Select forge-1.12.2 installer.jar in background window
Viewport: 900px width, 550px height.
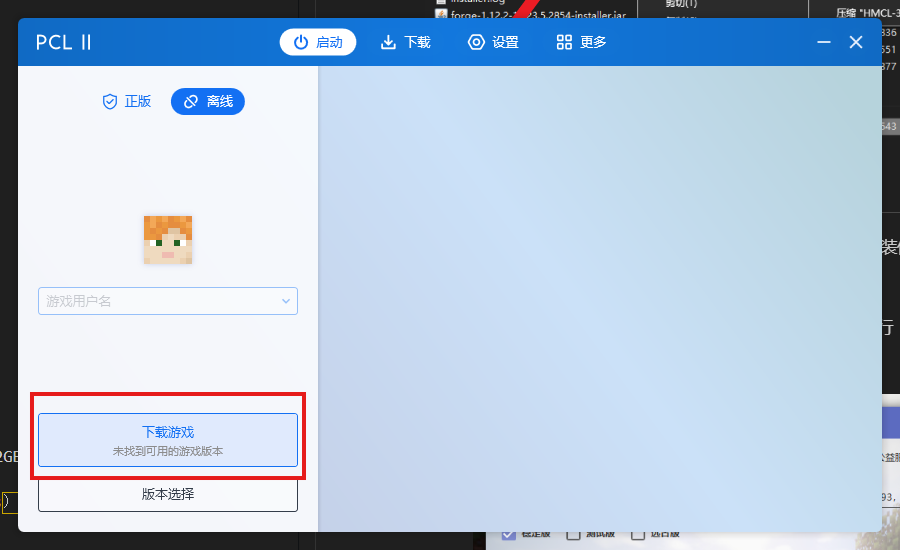pos(531,14)
